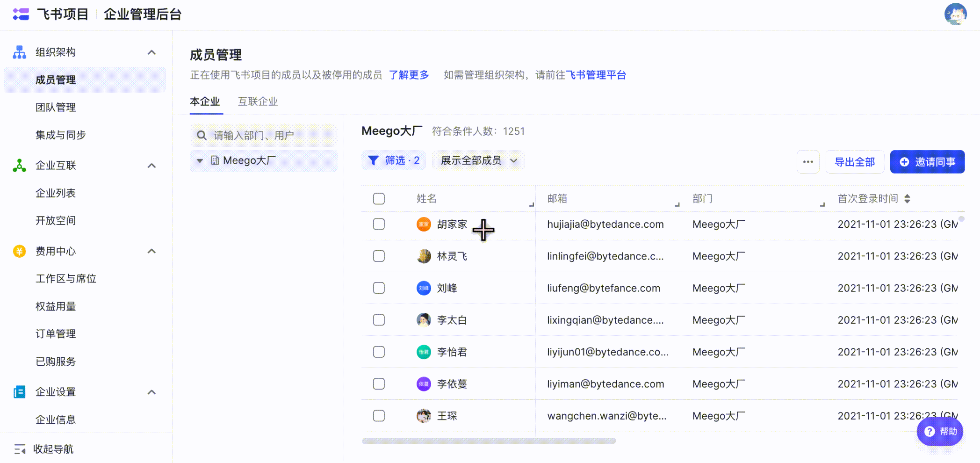Click the email liufeng@bytefance.com

pos(604,288)
